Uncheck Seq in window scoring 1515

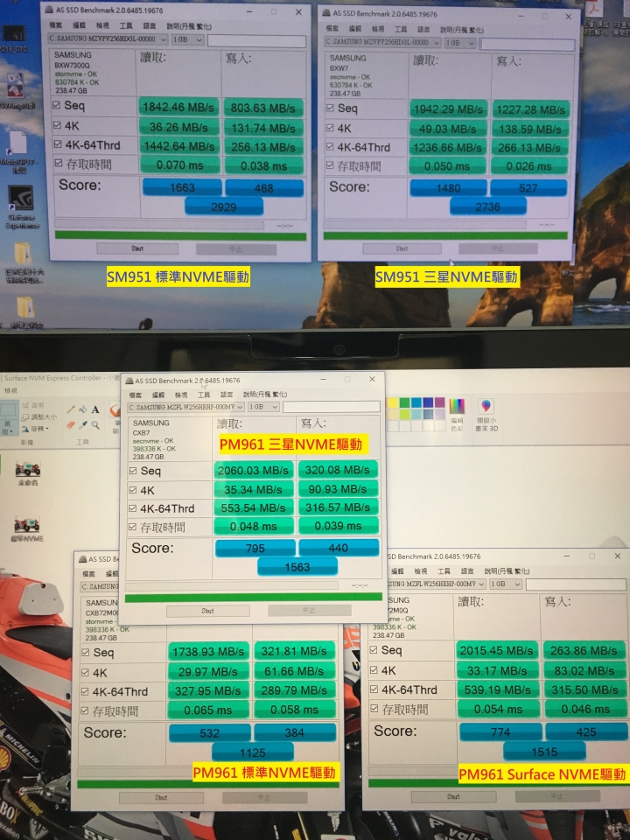click(374, 650)
